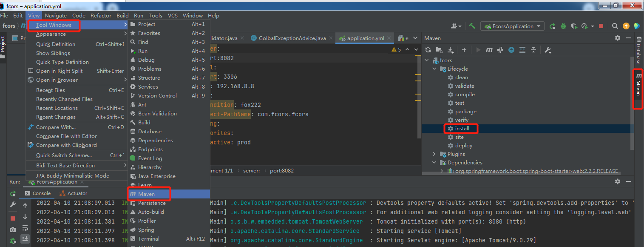Collapse the Dependencies node in Maven
The height and width of the screenshot is (247, 644).
434,163
